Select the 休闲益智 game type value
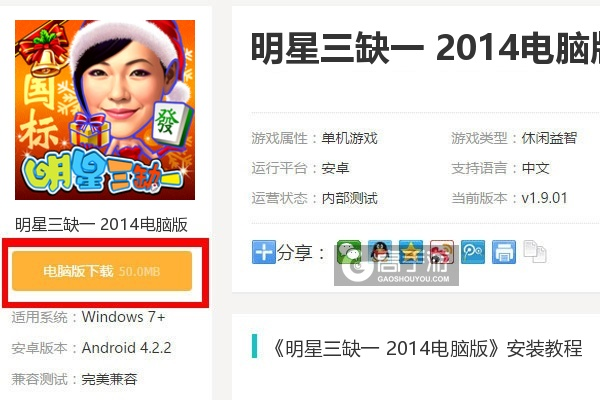The height and width of the screenshot is (400, 600). tap(549, 138)
